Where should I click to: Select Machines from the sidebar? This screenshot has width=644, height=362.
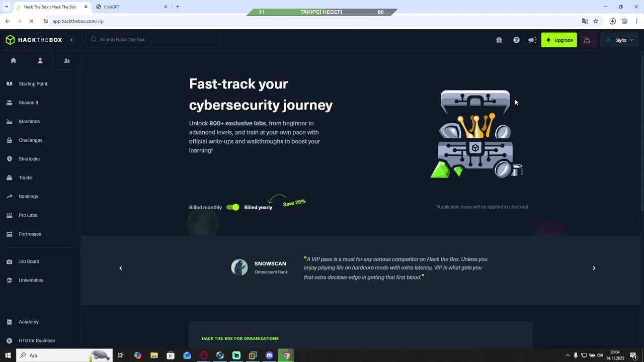pyautogui.click(x=29, y=122)
